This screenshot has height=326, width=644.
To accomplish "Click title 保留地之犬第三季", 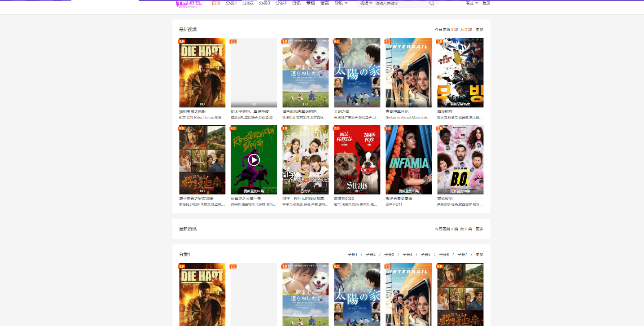I will 246,198.
